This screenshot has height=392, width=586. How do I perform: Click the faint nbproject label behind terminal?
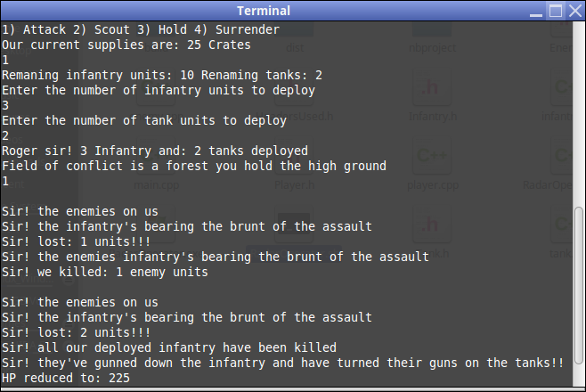pos(432,48)
